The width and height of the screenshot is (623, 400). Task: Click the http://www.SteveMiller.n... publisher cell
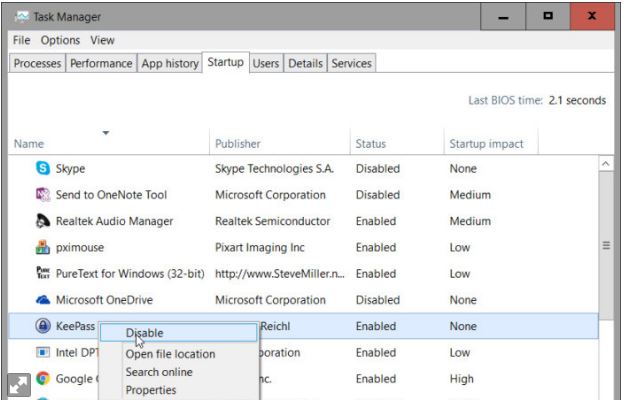coord(280,273)
